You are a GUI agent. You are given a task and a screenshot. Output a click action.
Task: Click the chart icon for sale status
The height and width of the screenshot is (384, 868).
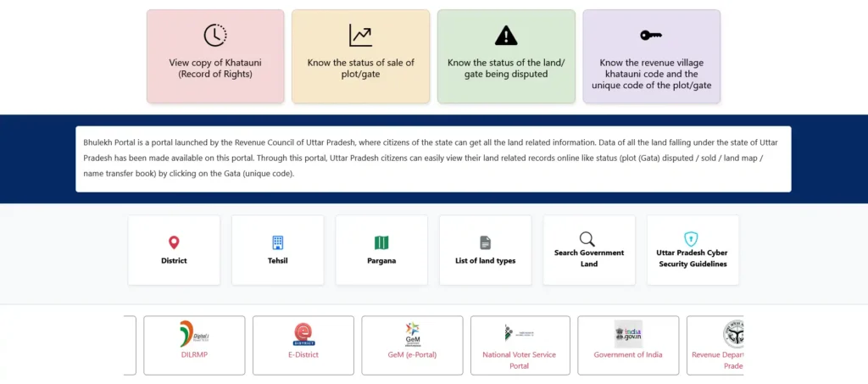360,36
